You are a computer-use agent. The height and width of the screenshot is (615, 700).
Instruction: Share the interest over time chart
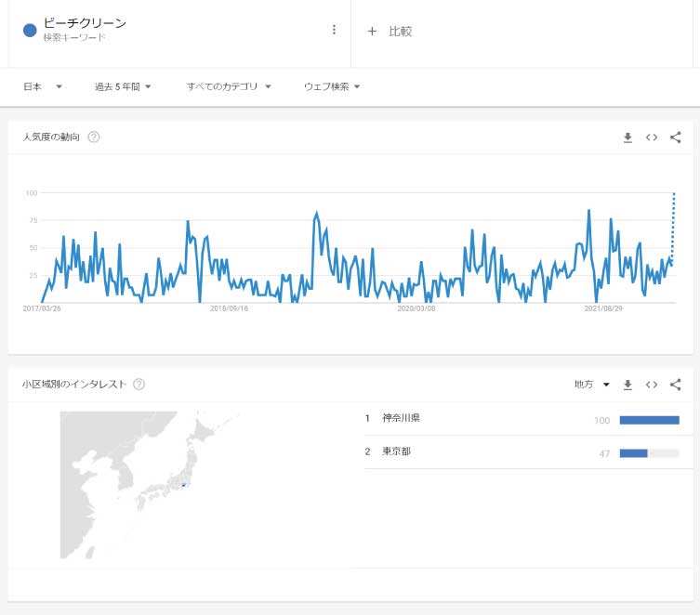(676, 137)
